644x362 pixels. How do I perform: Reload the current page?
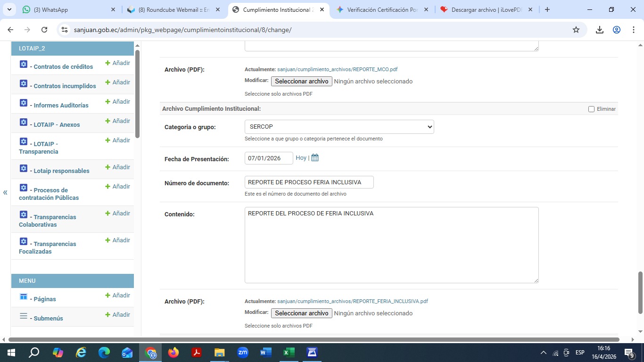(44, 30)
